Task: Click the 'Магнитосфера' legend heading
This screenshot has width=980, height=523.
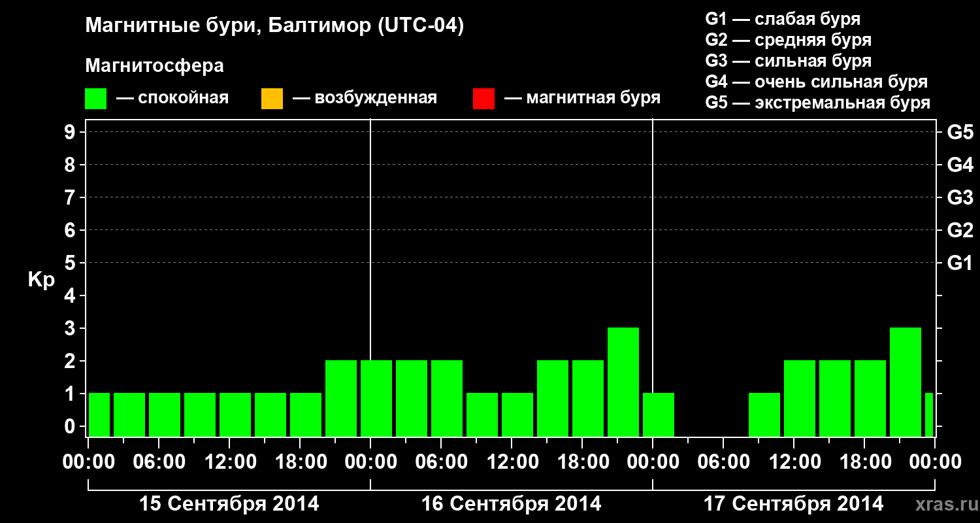Action: [x=154, y=66]
